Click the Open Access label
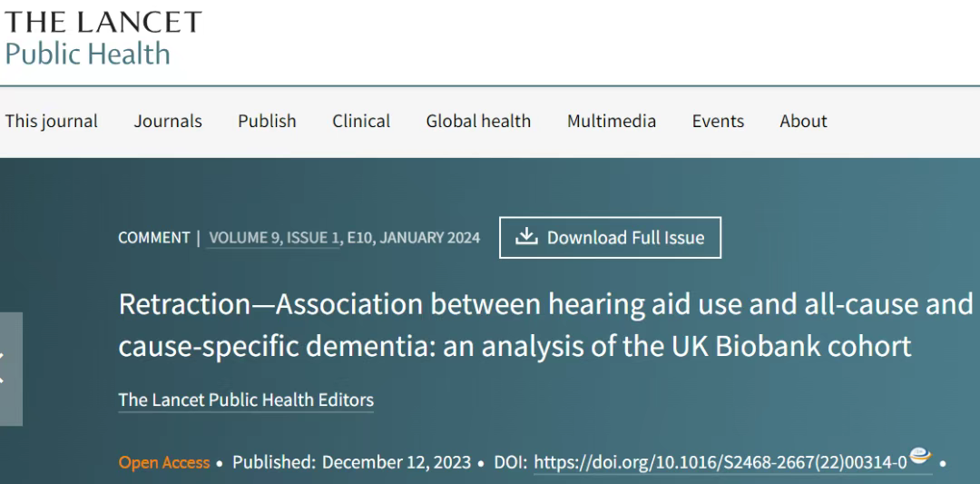 (164, 463)
